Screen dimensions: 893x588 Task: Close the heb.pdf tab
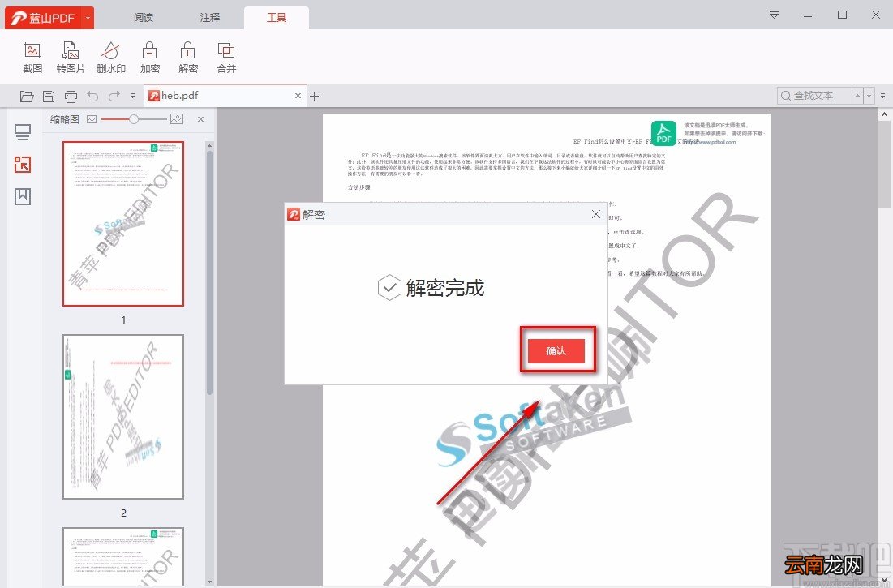pos(298,96)
